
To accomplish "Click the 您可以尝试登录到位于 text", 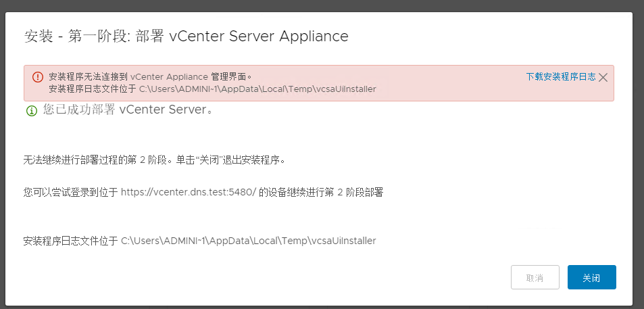I will tap(70, 193).
